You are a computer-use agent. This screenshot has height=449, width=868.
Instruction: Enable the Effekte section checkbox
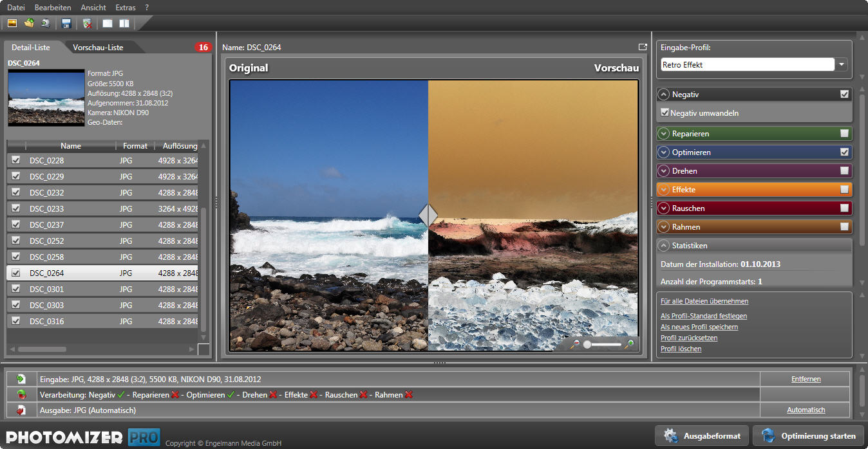click(844, 190)
